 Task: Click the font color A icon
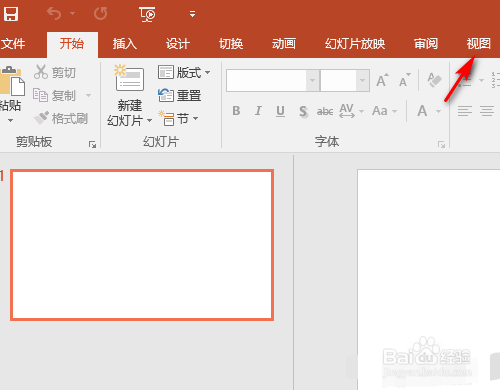[423, 111]
